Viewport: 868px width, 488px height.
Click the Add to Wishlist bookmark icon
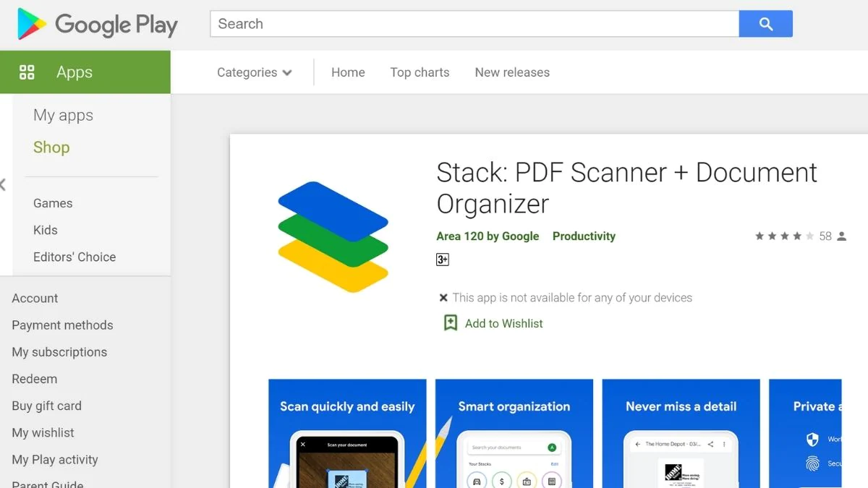[451, 323]
